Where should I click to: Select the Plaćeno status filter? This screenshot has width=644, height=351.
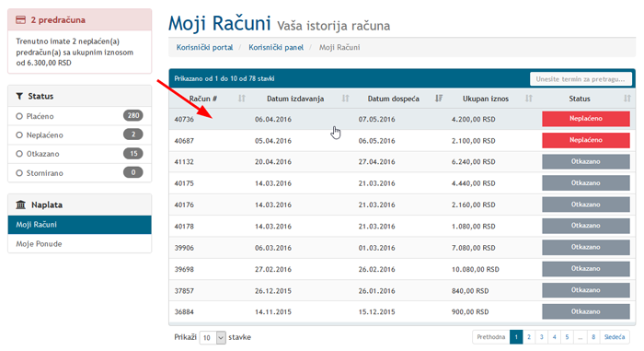tap(79, 116)
